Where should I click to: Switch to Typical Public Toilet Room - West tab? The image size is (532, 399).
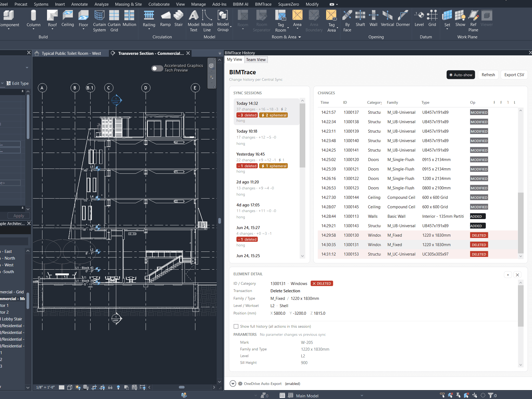click(71, 53)
